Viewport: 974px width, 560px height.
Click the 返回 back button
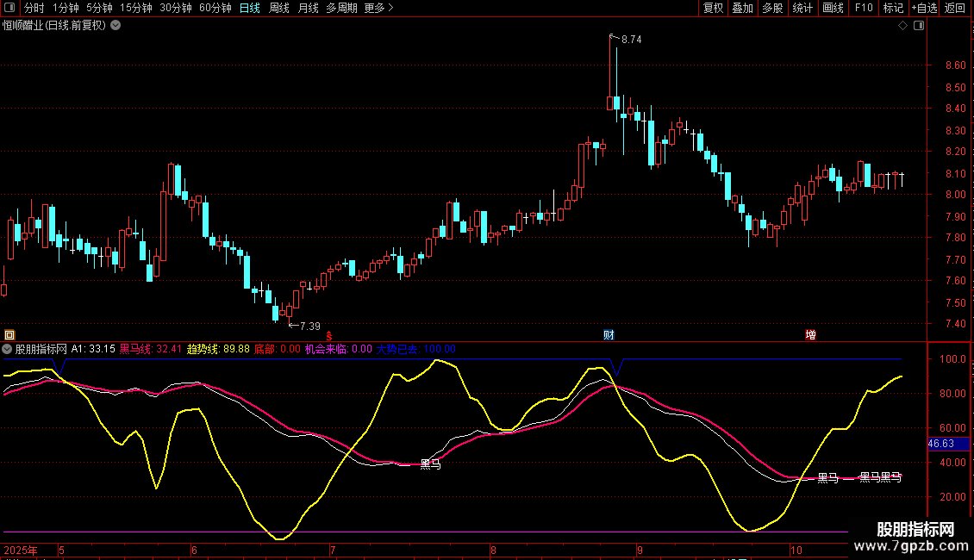955,8
